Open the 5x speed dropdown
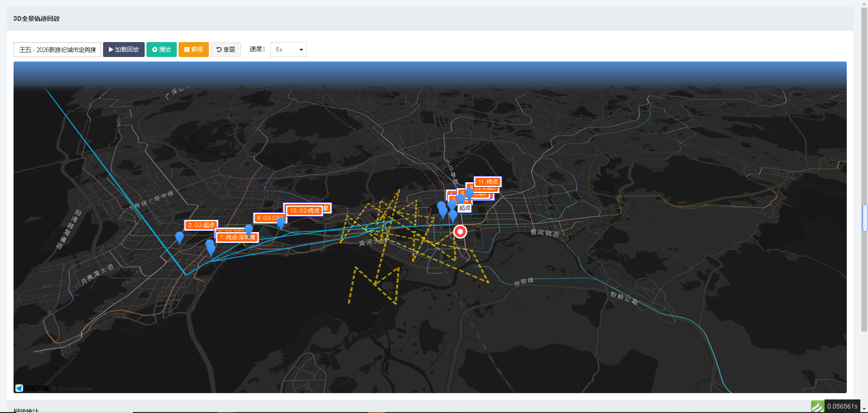Screen dimensions: 868x413 coord(288,50)
